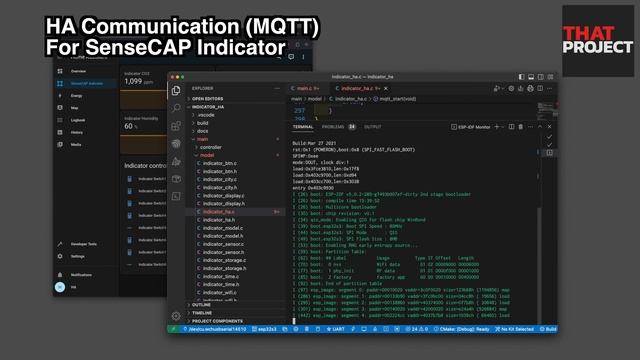This screenshot has height=360, width=640.
Task: Switch to the main.c editor tab
Action: point(304,88)
